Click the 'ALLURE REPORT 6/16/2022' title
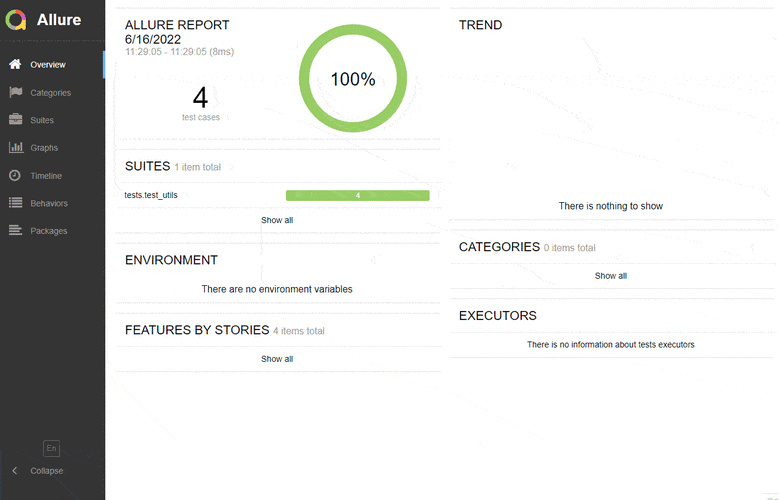Screen dimensions: 779x500 [177, 32]
